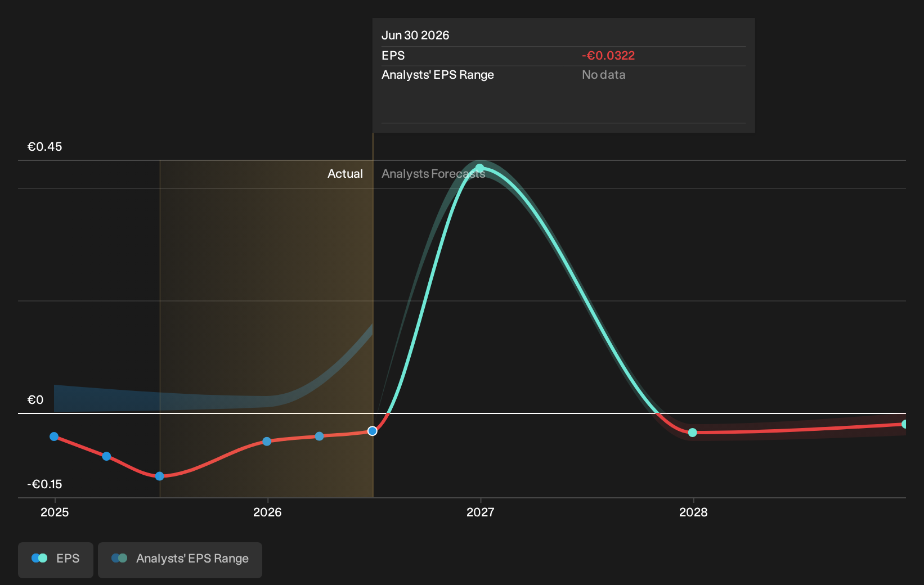Click the 2027 x-axis label
924x585 pixels.
[x=481, y=512]
